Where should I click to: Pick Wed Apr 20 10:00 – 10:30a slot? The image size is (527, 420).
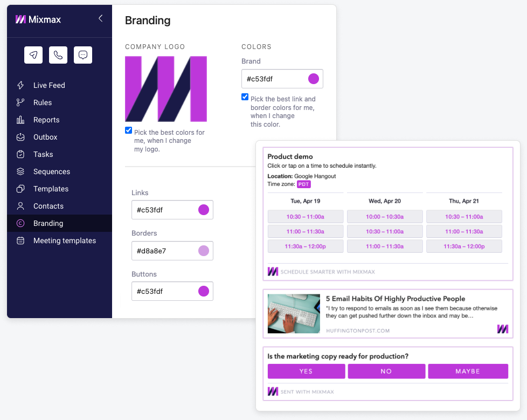(x=385, y=217)
